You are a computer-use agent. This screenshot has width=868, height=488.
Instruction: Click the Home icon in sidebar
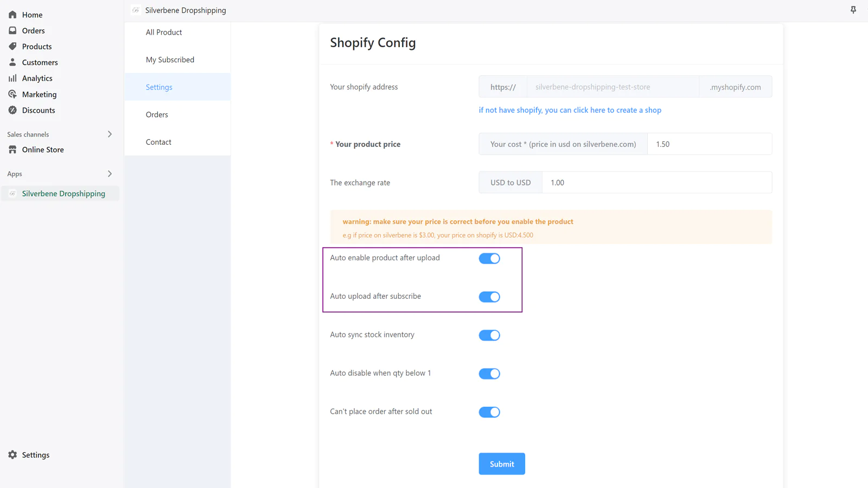pos(12,15)
